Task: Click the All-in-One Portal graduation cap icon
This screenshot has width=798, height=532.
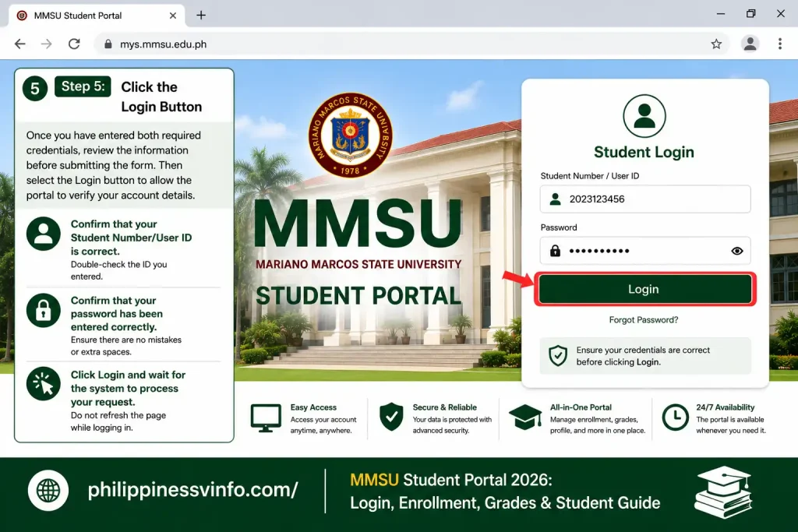Action: (524, 417)
